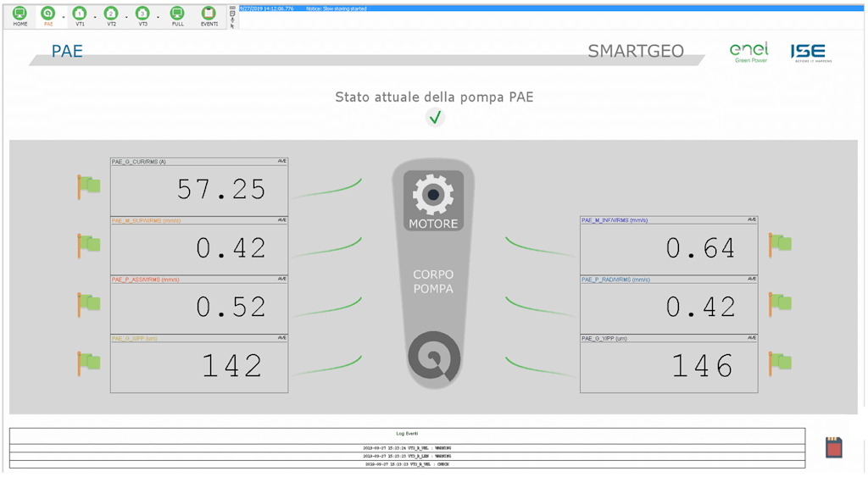
Task: Click the PAE page title
Action: [x=67, y=51]
